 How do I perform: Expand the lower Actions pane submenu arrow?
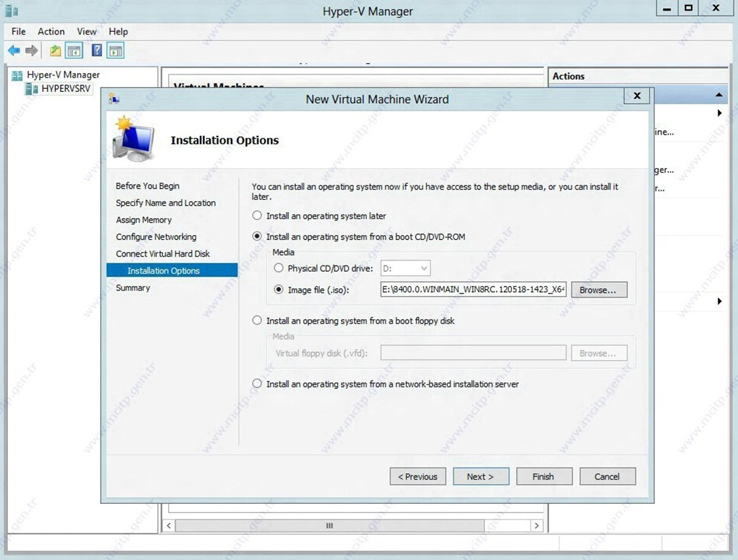pos(719,301)
